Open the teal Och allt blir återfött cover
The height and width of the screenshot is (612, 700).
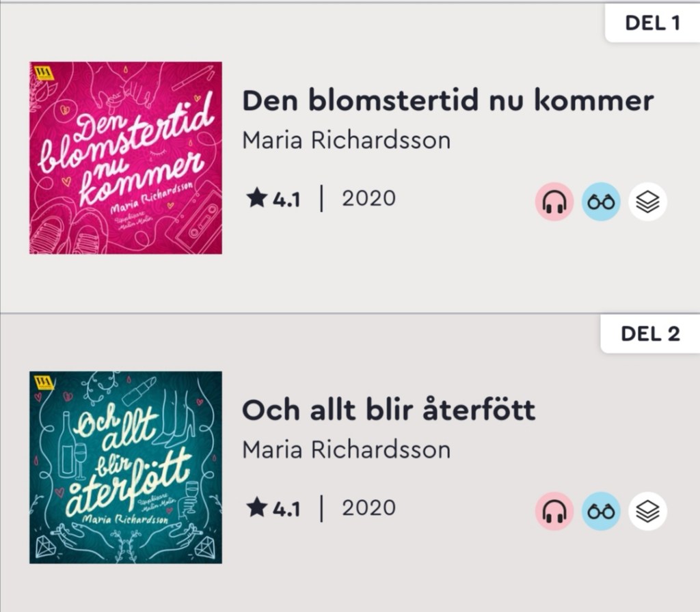(126, 467)
